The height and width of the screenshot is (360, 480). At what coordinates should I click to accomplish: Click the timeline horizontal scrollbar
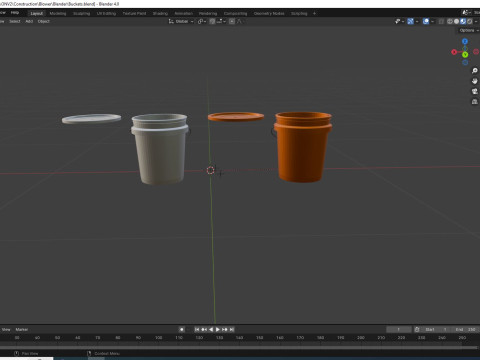coord(238,347)
